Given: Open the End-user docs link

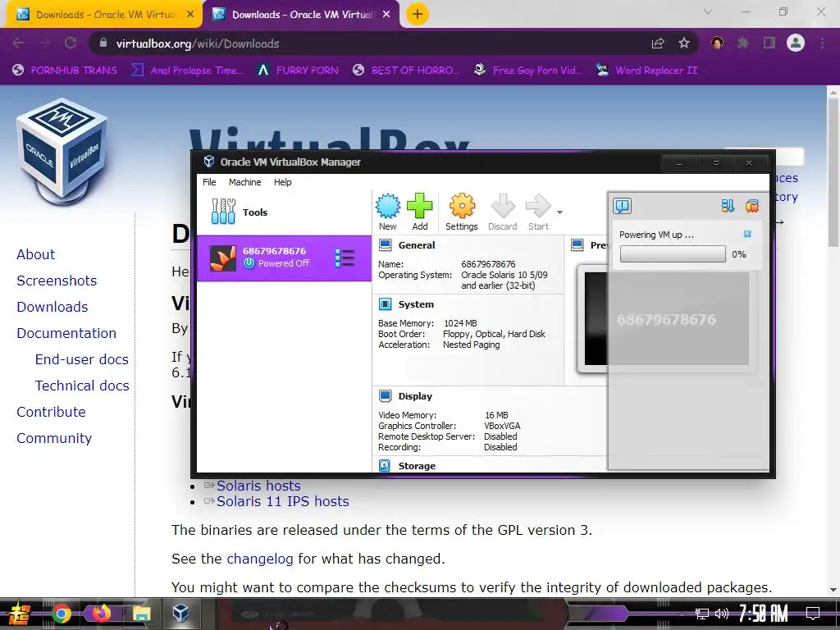Looking at the screenshot, I should coord(81,359).
